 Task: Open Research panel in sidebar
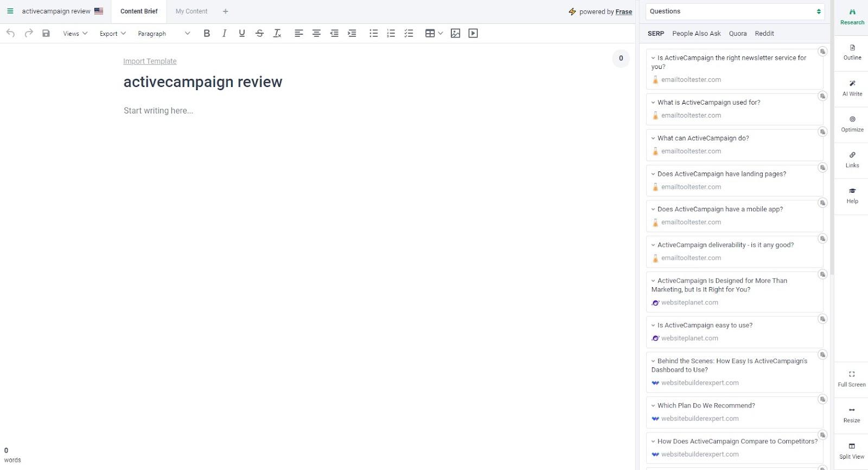(x=852, y=17)
